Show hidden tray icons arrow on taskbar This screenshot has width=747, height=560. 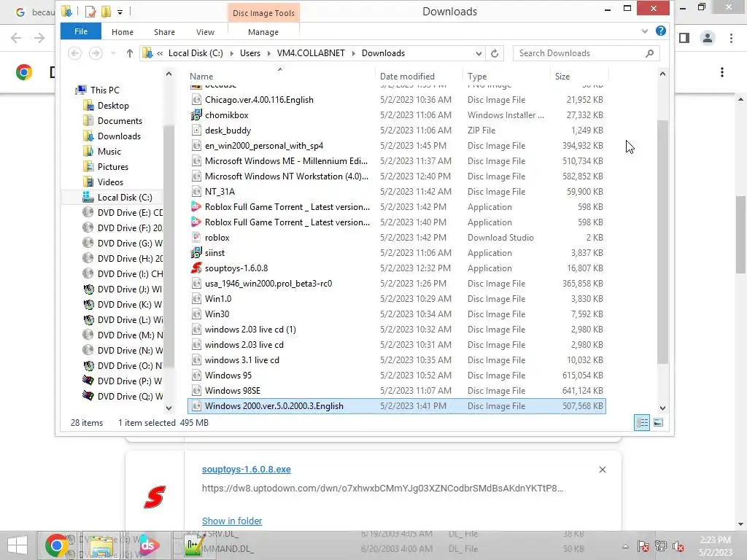click(625, 546)
